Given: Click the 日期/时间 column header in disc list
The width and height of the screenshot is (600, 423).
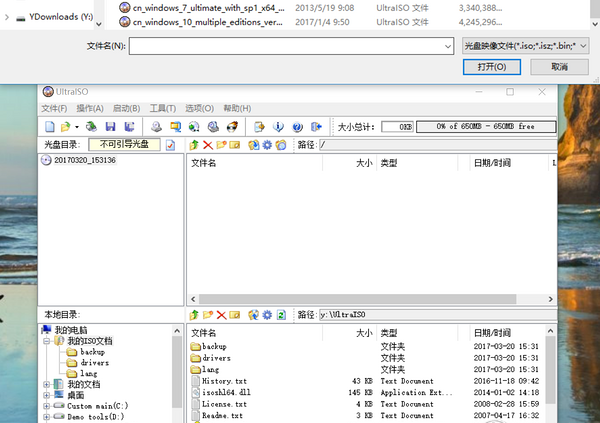Looking at the screenshot, I should [492, 163].
